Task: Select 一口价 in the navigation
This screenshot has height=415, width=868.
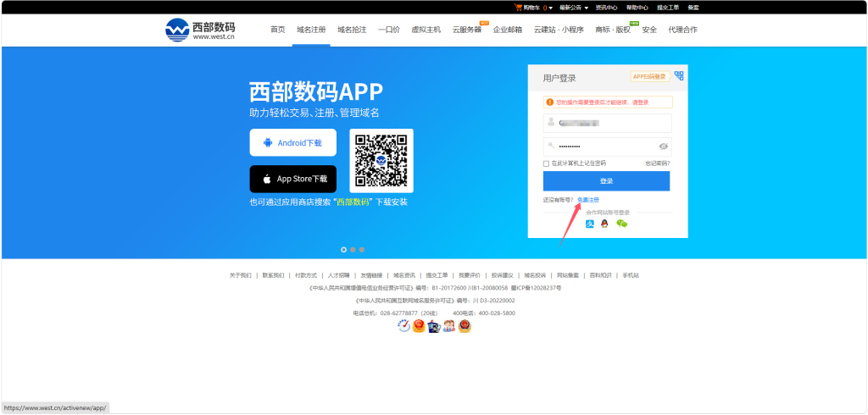Action: coord(389,30)
